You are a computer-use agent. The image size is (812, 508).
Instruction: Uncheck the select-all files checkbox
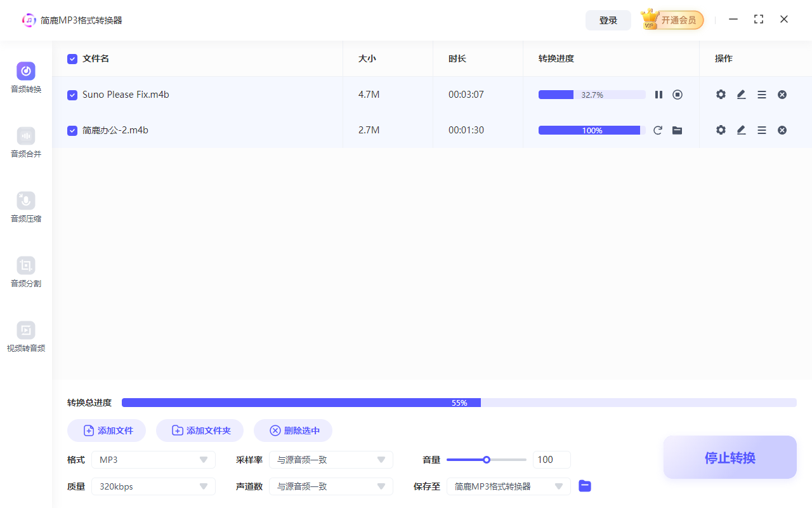point(72,58)
